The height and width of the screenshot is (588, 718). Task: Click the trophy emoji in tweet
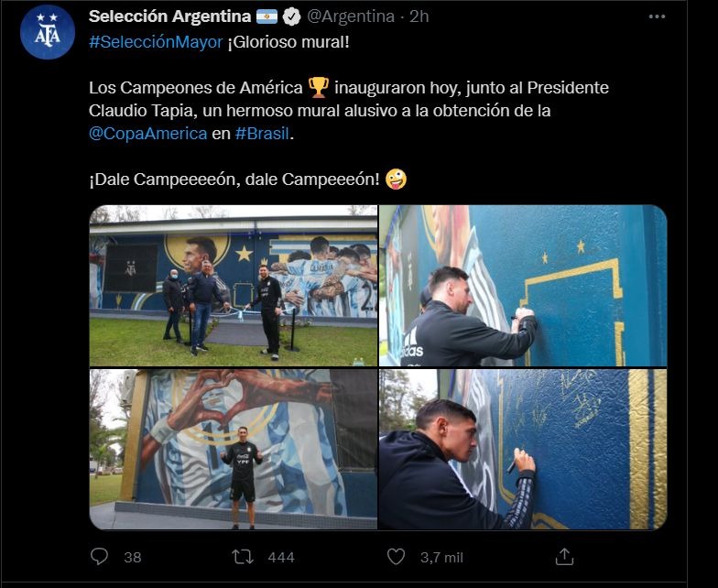pos(319,87)
